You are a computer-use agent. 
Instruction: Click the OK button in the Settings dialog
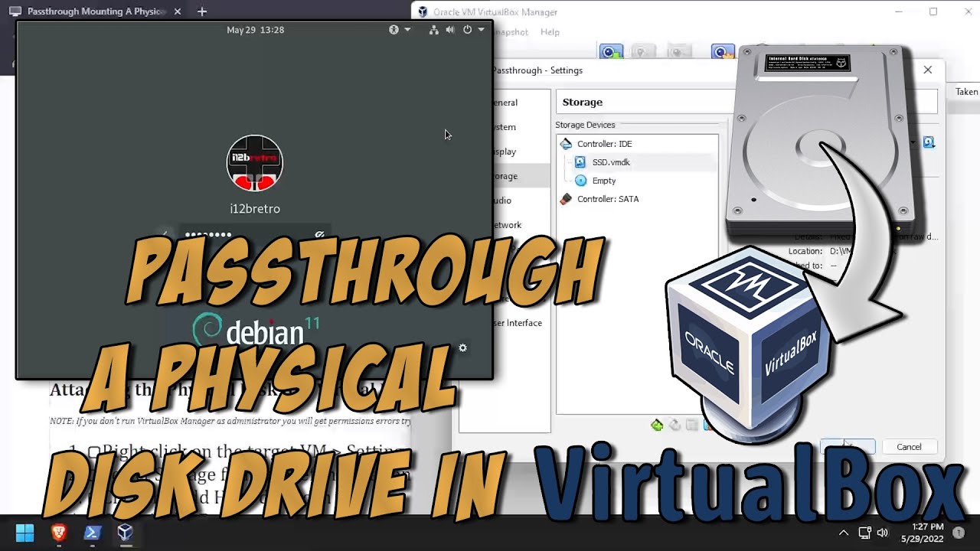[x=848, y=447]
